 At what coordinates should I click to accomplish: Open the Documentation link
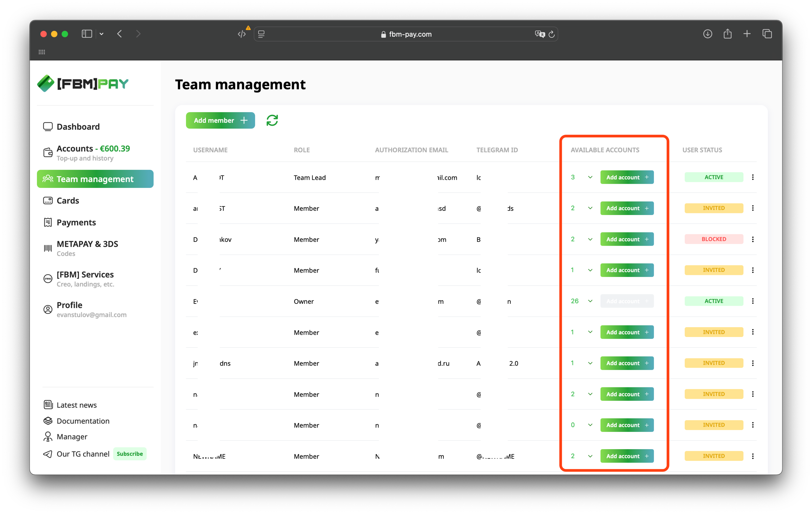83,421
